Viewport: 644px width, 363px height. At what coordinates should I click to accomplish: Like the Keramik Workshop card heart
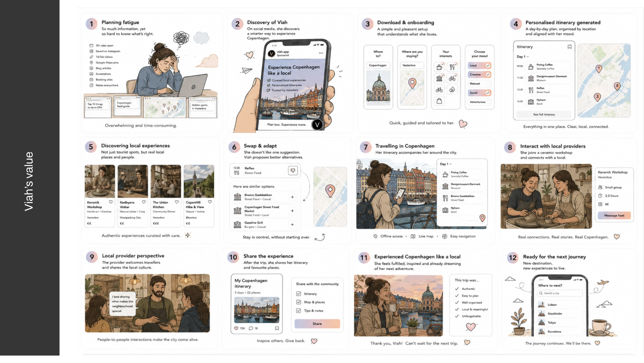(x=111, y=202)
